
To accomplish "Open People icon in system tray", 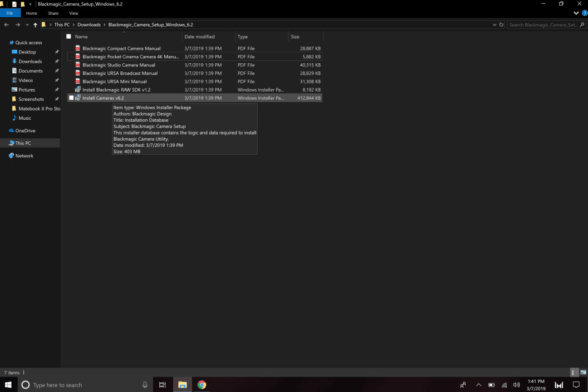I will (x=463, y=385).
